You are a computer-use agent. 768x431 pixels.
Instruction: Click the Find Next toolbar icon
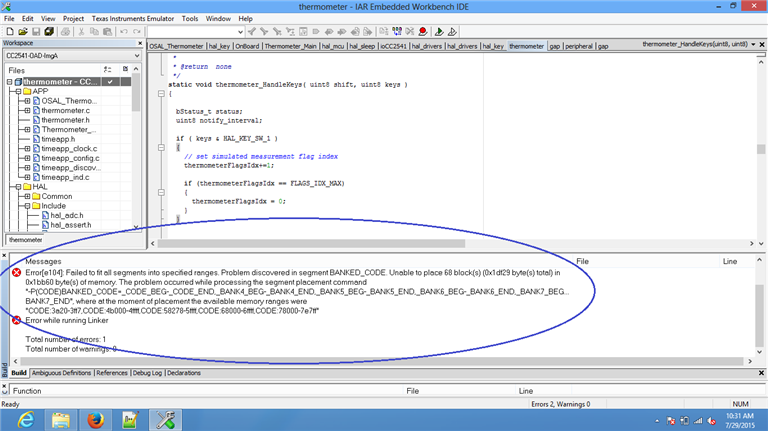(x=264, y=31)
